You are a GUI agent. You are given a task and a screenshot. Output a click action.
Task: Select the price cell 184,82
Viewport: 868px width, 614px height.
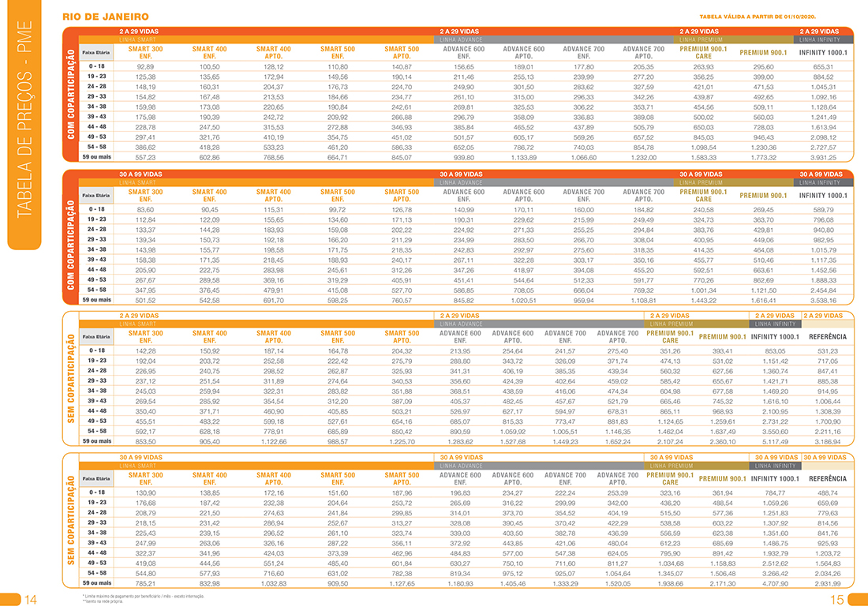(644, 210)
